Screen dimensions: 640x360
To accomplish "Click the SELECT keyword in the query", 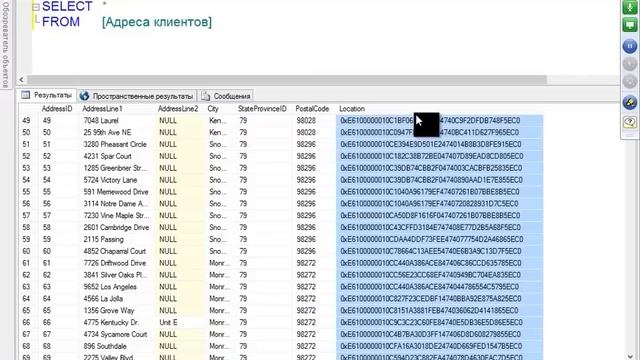I will point(67,6).
